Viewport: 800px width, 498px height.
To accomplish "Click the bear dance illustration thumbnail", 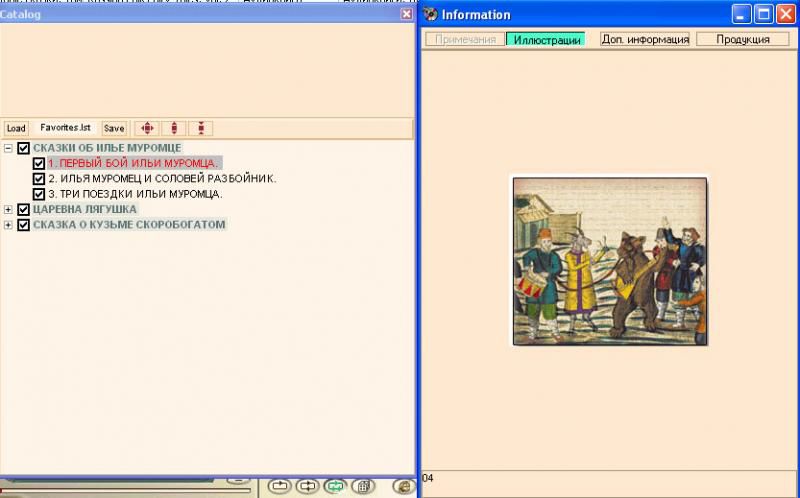I will 609,261.
